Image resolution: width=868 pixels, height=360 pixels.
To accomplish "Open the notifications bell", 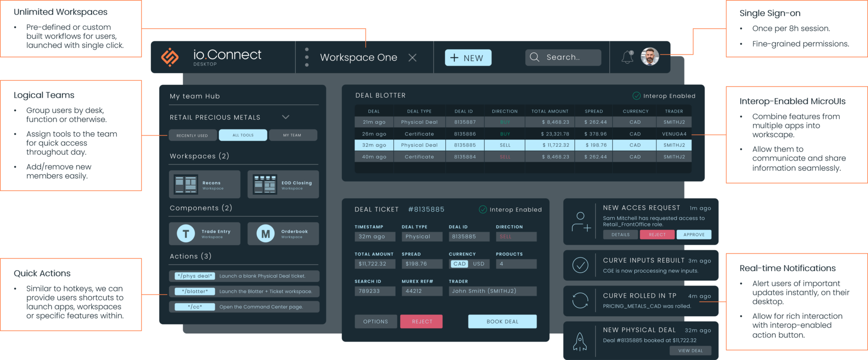I will [x=627, y=57].
